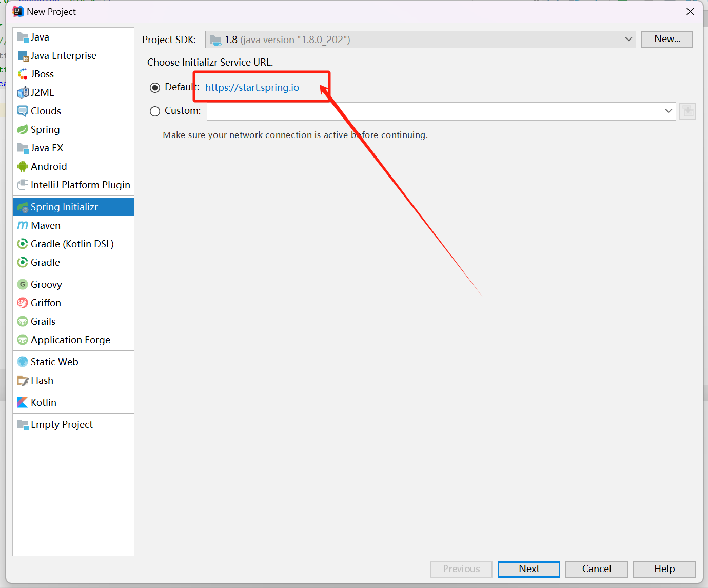The width and height of the screenshot is (708, 588).
Task: Open the https://start.spring.io link
Action: [252, 87]
